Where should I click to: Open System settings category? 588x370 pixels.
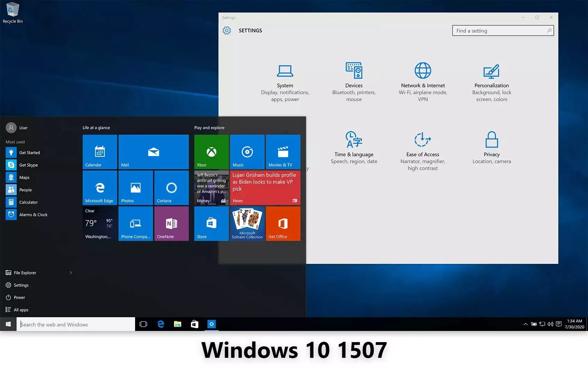pyautogui.click(x=285, y=83)
